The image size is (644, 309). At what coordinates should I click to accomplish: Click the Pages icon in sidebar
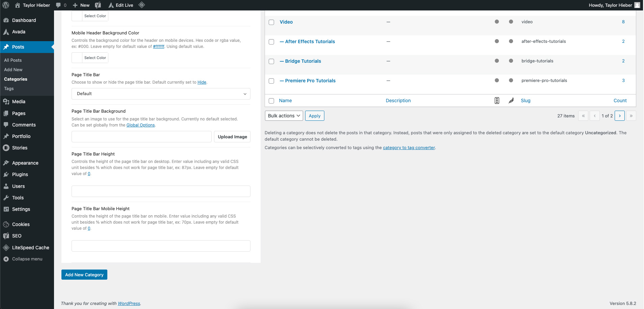pyautogui.click(x=6, y=113)
